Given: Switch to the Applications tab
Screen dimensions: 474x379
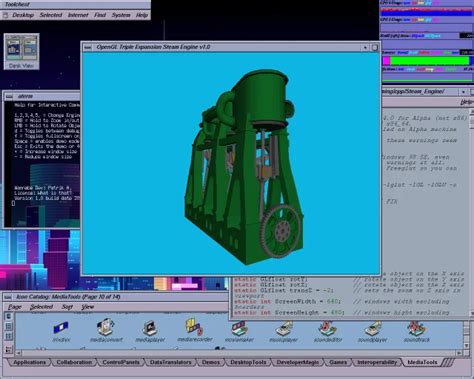Looking at the screenshot, I should [29, 362].
